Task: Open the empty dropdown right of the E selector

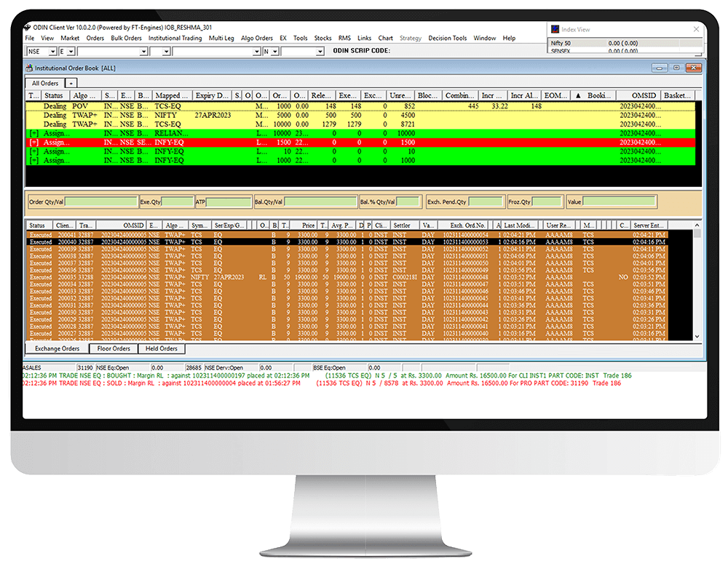Action: pyautogui.click(x=143, y=52)
